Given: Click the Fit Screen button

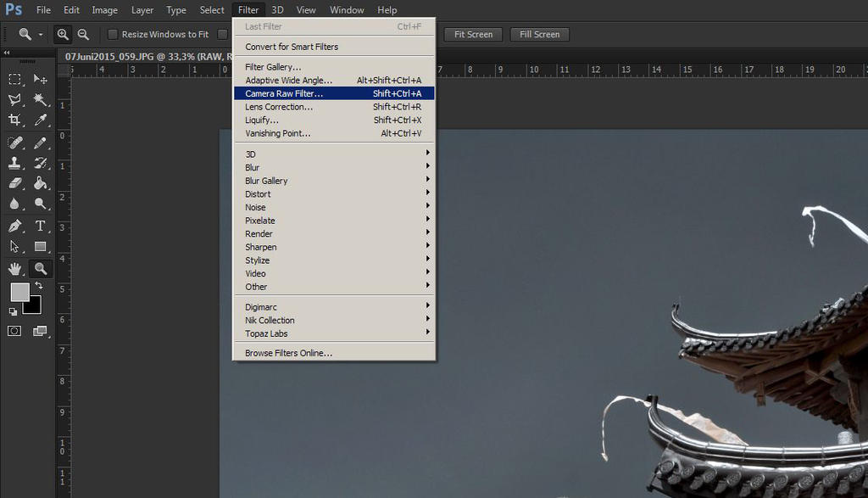Looking at the screenshot, I should click(473, 35).
